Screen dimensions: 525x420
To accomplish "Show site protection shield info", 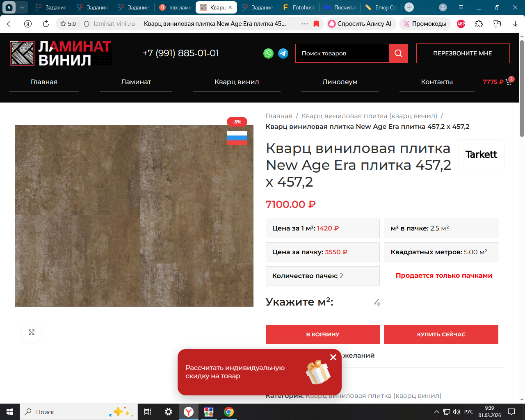I will tap(87, 24).
